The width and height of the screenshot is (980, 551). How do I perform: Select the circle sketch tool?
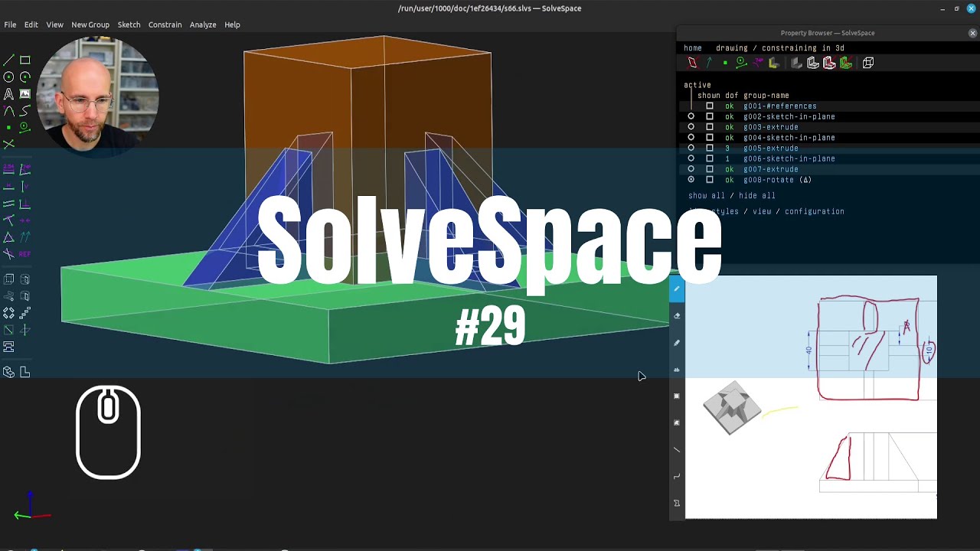(8, 77)
